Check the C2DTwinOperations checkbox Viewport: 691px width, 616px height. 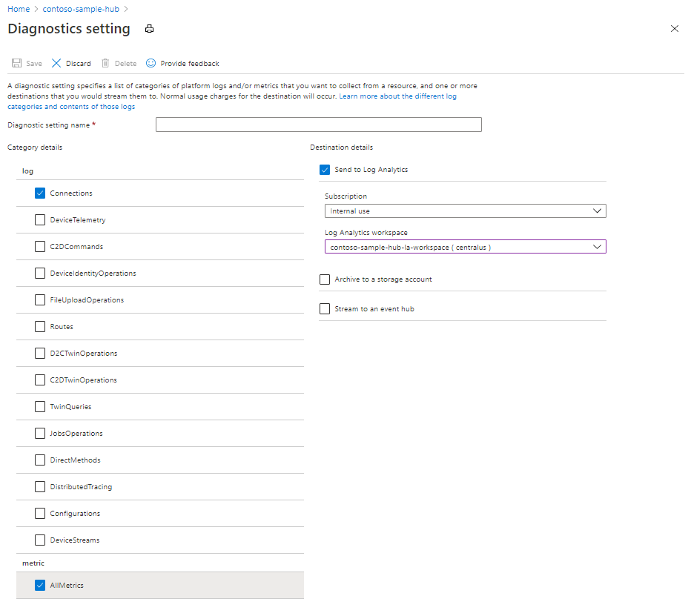pyautogui.click(x=40, y=380)
